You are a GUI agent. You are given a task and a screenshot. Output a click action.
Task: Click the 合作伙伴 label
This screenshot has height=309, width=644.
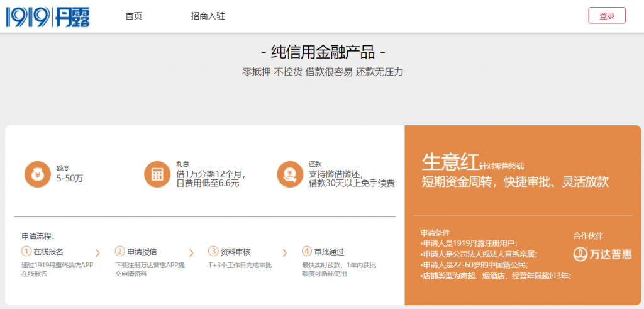coord(588,236)
